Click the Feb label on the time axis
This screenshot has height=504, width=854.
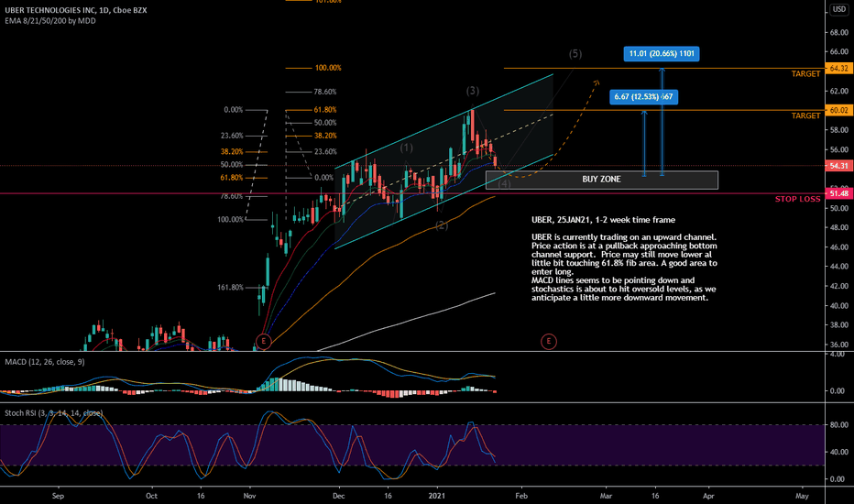tap(521, 496)
